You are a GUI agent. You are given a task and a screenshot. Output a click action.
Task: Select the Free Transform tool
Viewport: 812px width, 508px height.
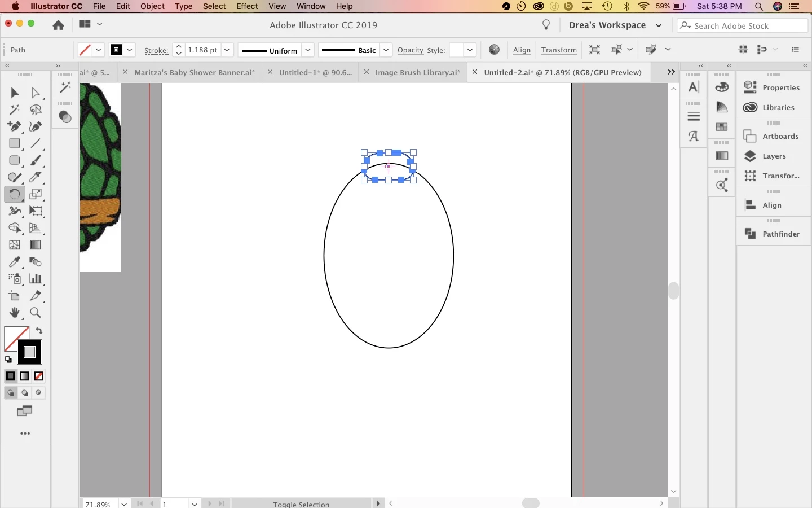(x=36, y=211)
